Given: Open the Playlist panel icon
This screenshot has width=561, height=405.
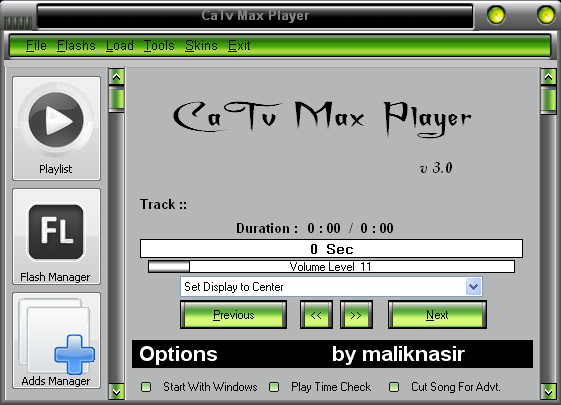Looking at the screenshot, I should [x=57, y=128].
